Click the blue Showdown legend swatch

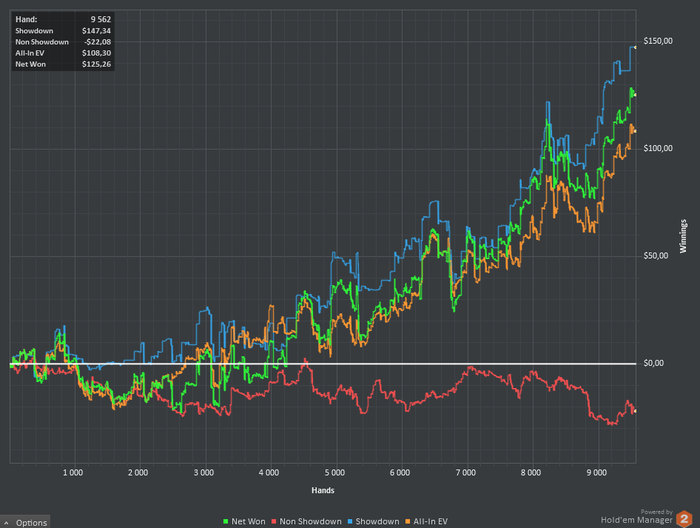point(350,521)
